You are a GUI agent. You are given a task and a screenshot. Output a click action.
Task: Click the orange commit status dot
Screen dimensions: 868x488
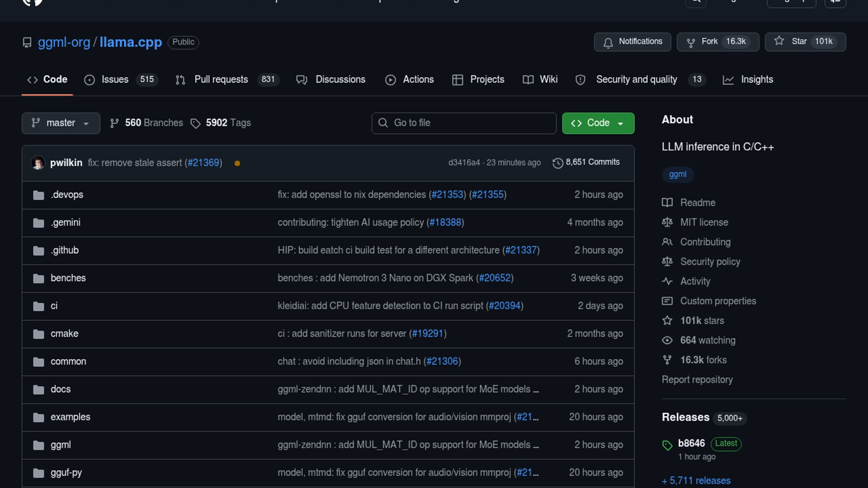(x=237, y=163)
